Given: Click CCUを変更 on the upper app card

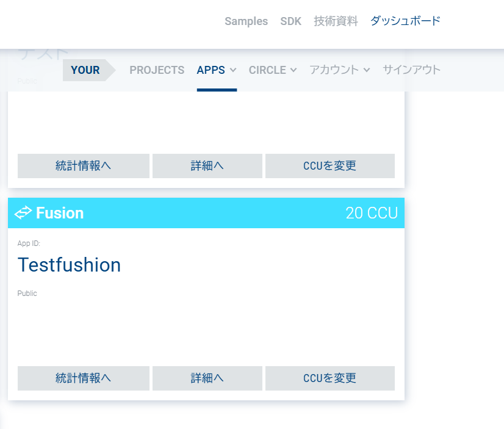Looking at the screenshot, I should tap(330, 166).
